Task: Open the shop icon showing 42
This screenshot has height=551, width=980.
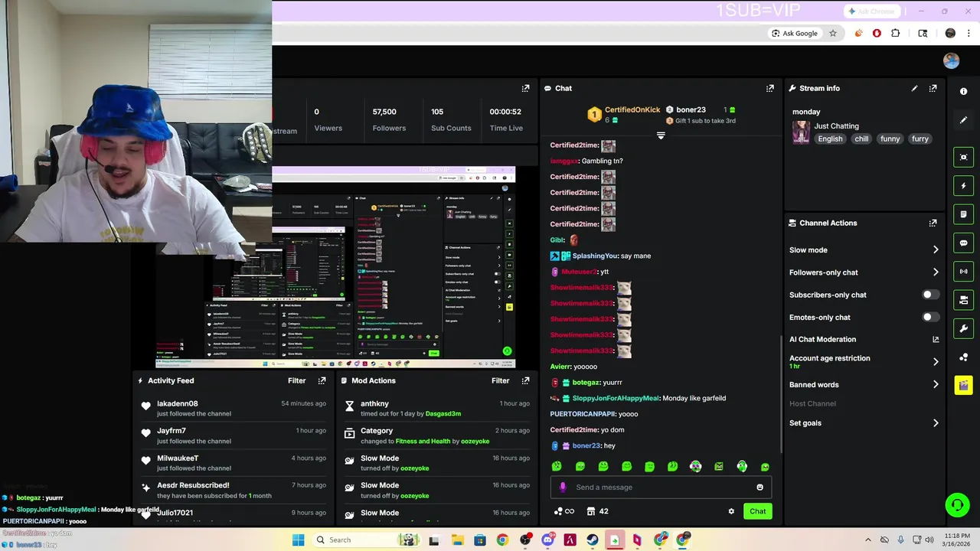Action: (x=597, y=511)
